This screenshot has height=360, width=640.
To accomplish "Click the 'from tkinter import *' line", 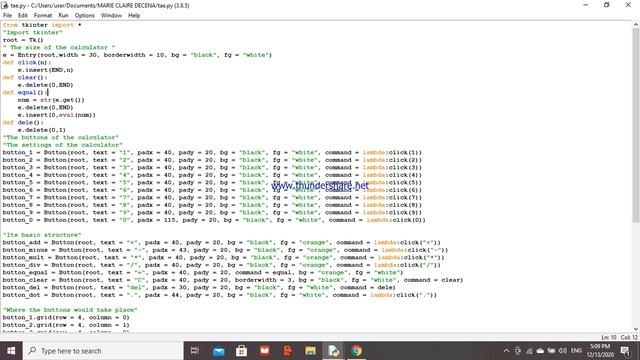I will click(x=42, y=25).
